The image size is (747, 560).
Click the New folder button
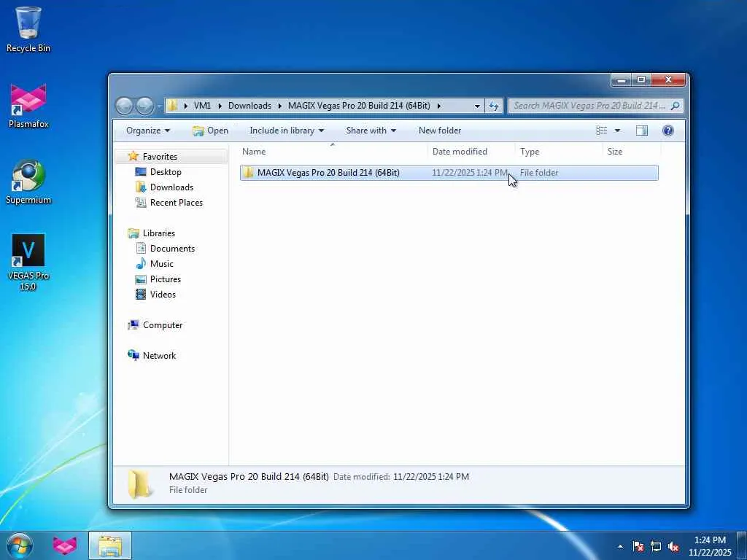point(440,131)
